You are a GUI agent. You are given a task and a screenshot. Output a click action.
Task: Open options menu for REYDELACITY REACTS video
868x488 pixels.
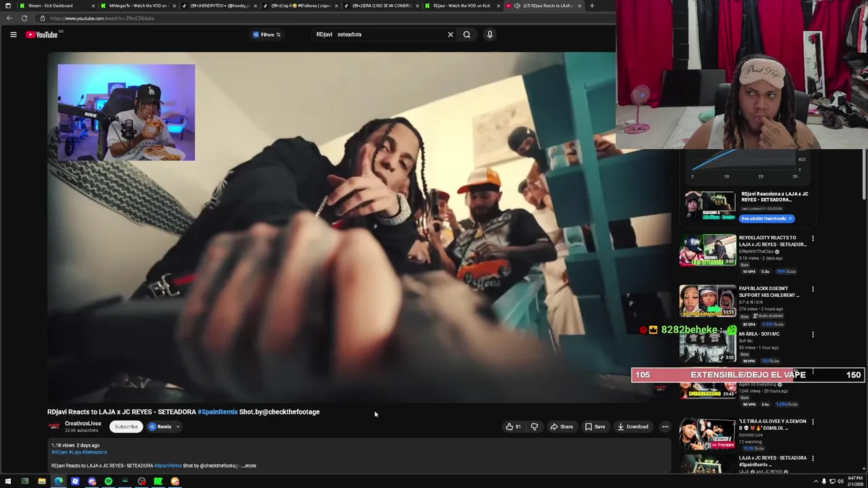click(x=813, y=239)
